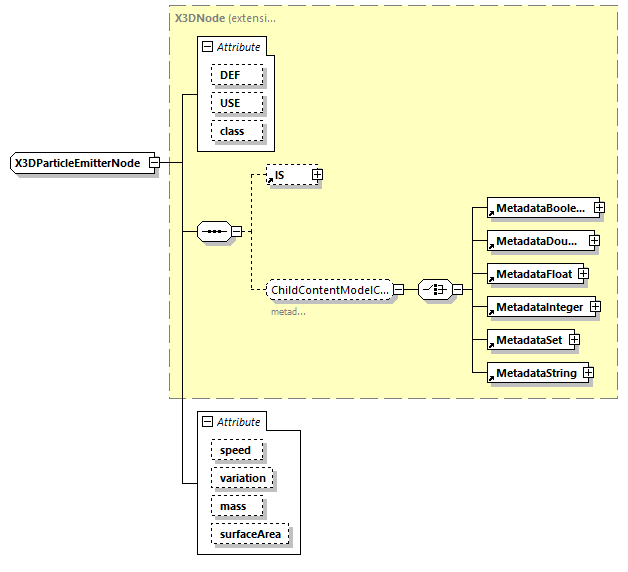Expand the MetadataString element
The height and width of the screenshot is (572, 628).
588,373
